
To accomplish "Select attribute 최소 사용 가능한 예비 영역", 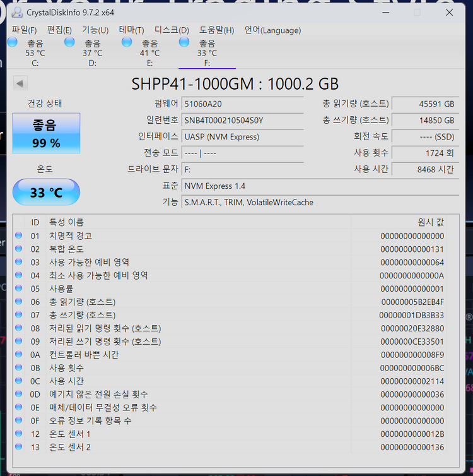I will pyautogui.click(x=98, y=276).
